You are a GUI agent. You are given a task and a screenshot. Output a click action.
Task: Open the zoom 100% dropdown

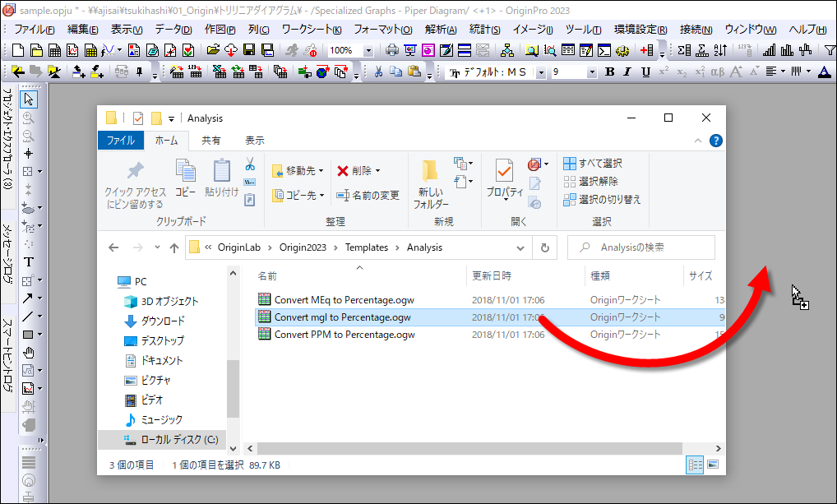click(x=368, y=51)
